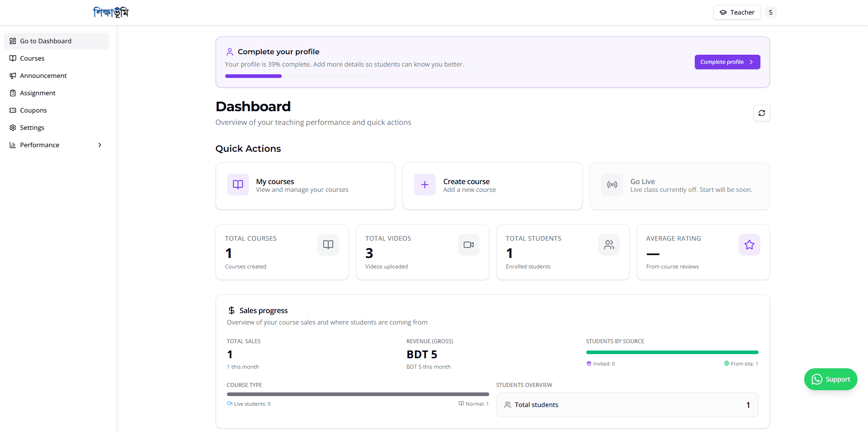Click the book icon beside Normal: 1
This screenshot has height=433, width=868.
click(461, 403)
